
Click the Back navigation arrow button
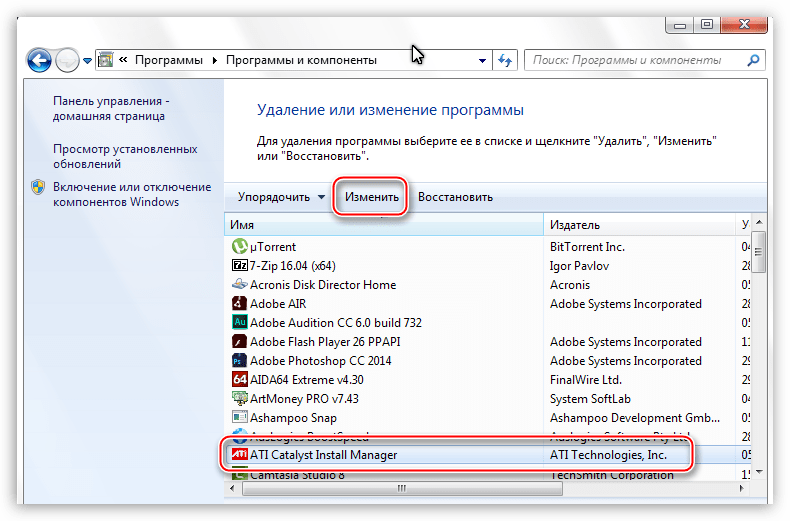[39, 60]
